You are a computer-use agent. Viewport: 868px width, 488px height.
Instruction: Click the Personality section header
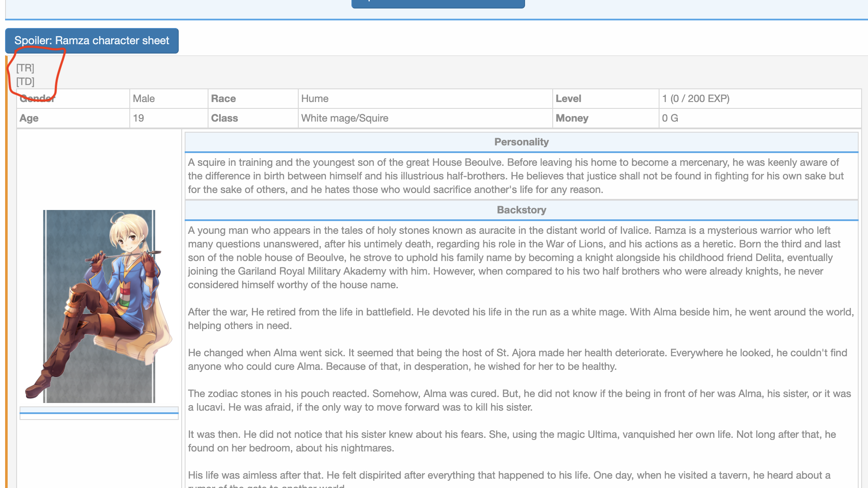(521, 142)
